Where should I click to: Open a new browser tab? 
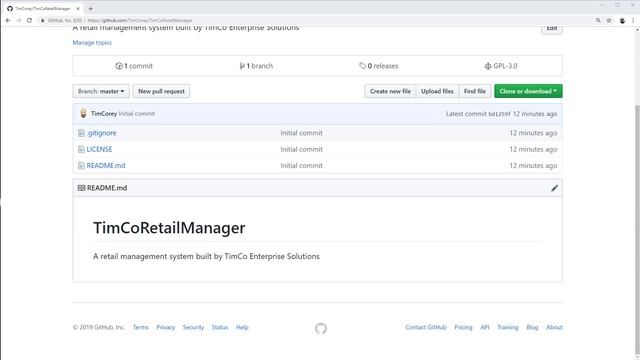pos(91,8)
